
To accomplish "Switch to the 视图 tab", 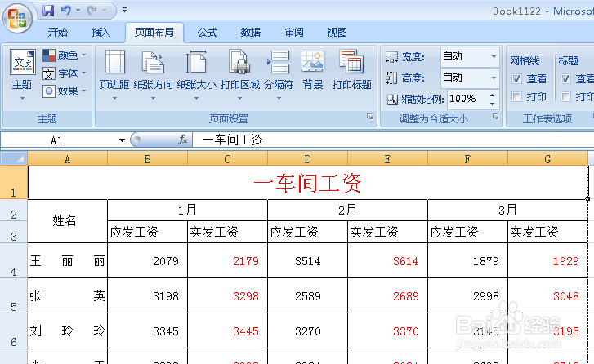I will click(337, 33).
